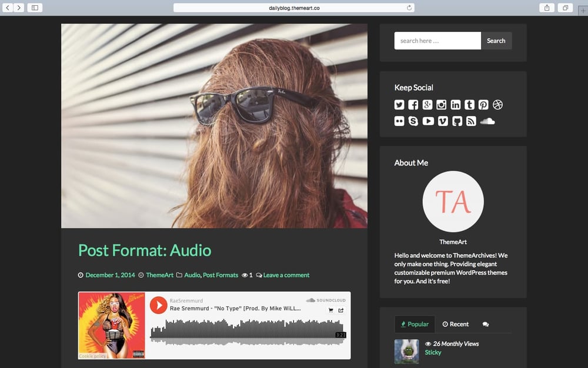Click inside the 'search here' field
Screen dimensions: 588x368
click(437, 41)
